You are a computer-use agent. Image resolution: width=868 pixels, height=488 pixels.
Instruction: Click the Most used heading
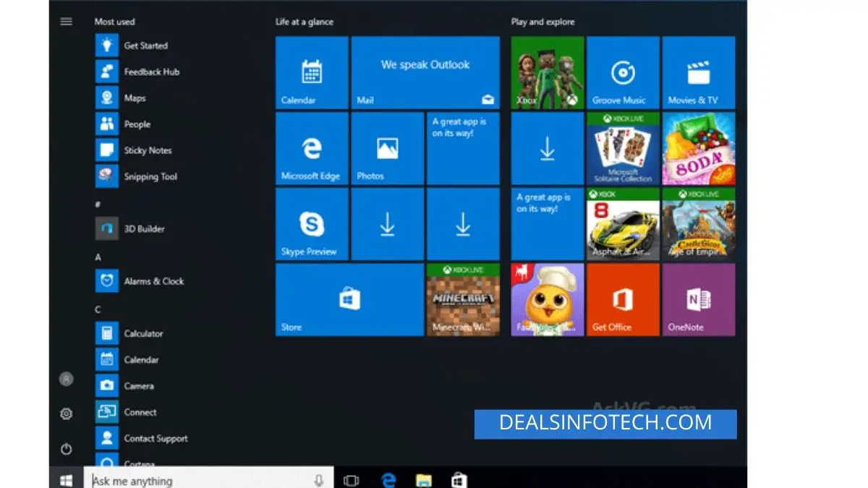pos(114,22)
